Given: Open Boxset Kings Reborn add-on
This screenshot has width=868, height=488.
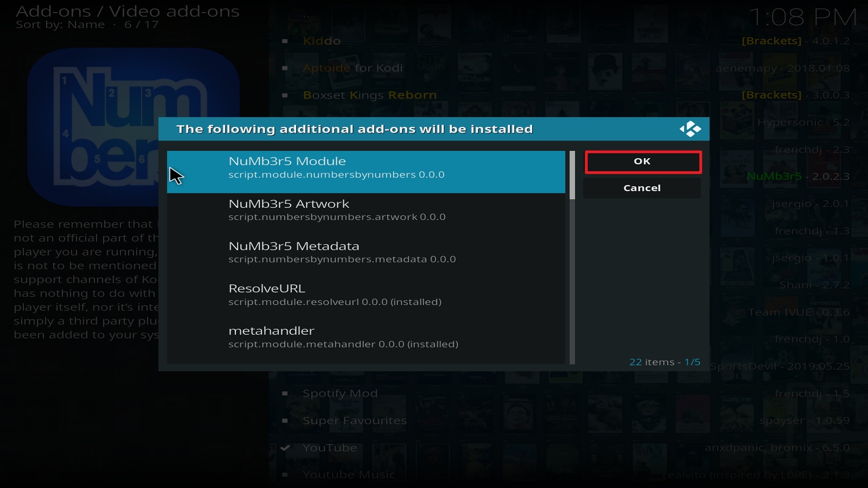Looking at the screenshot, I should pyautogui.click(x=370, y=95).
